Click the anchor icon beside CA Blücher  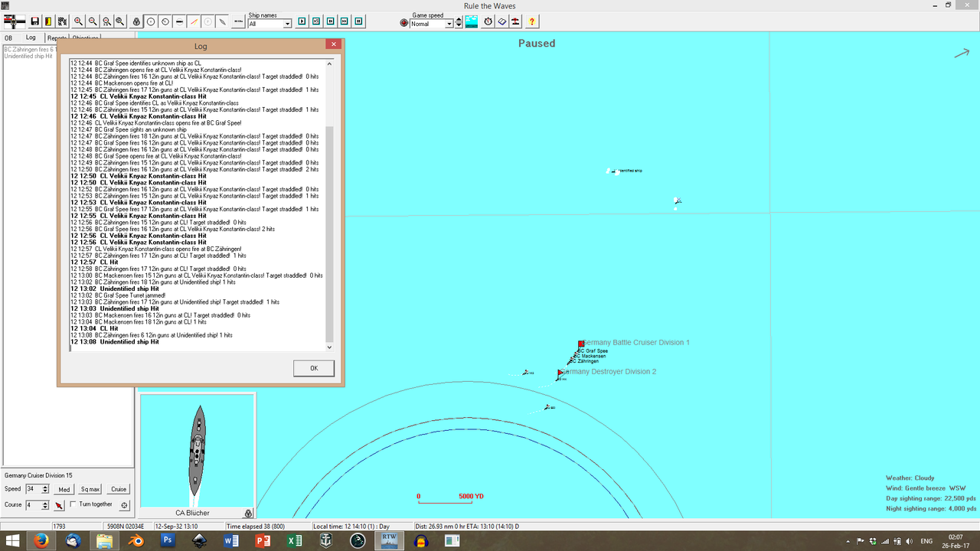coord(248,513)
